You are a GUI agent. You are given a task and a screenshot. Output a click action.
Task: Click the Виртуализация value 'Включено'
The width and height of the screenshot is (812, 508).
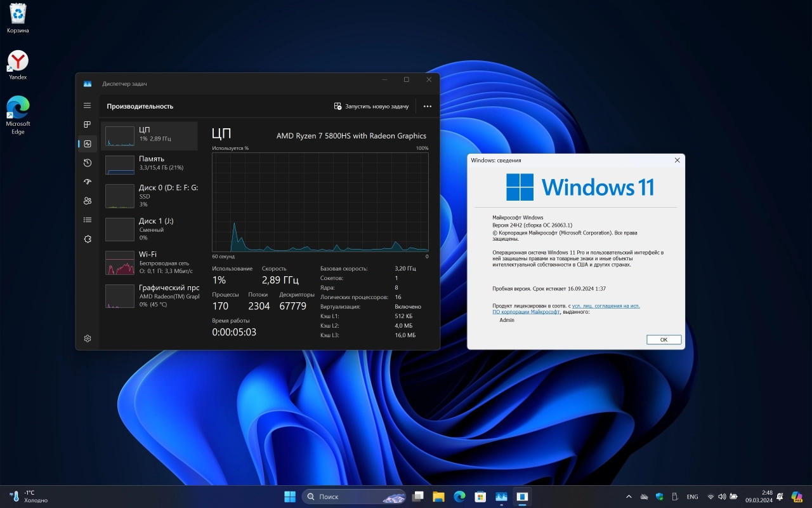pyautogui.click(x=407, y=307)
